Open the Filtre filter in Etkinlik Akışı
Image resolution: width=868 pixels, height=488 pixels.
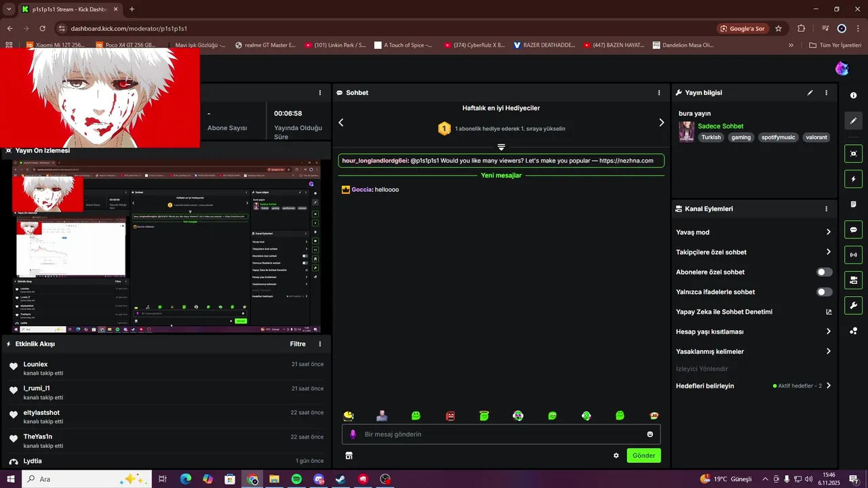coord(298,344)
